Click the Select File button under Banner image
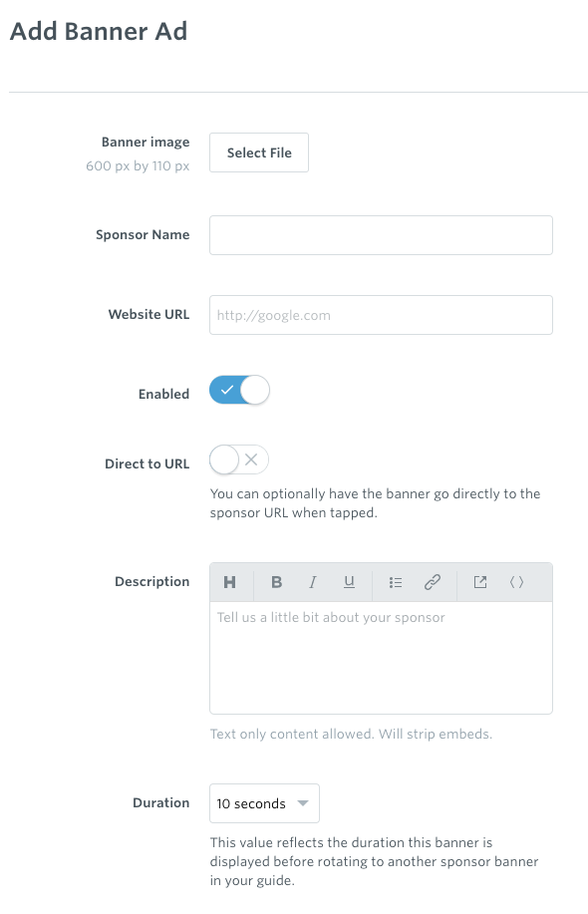The height and width of the screenshot is (914, 588). click(258, 152)
